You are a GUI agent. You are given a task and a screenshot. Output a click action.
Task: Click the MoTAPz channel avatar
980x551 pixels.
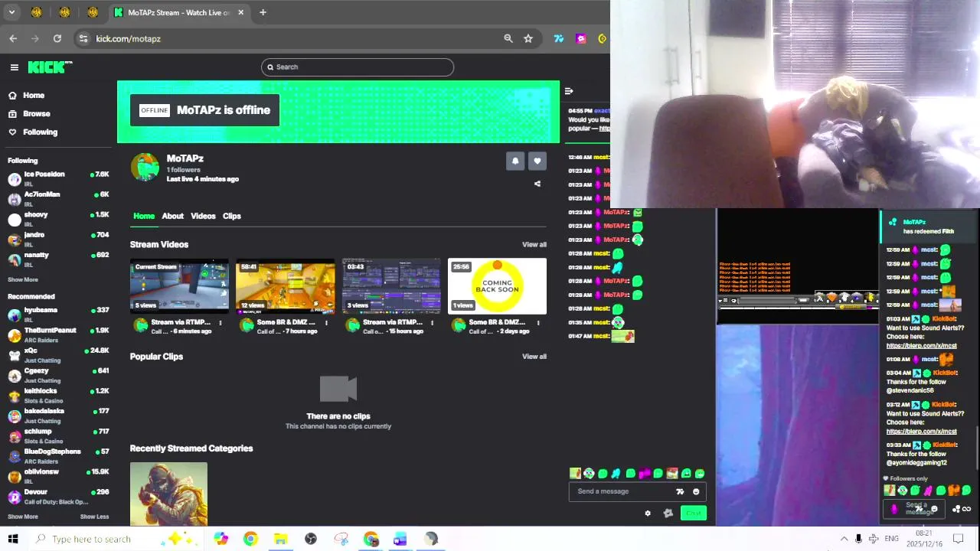[x=145, y=168]
